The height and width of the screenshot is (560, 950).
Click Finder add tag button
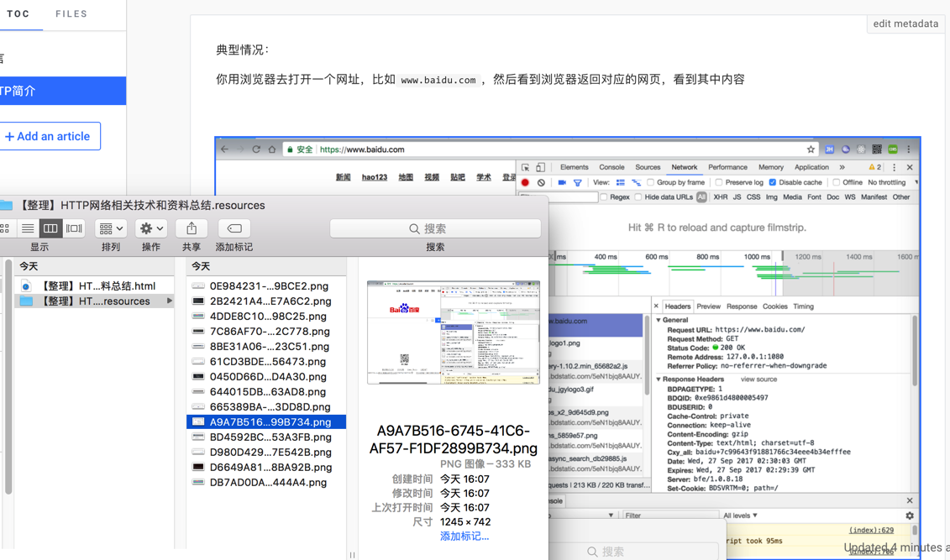(234, 228)
